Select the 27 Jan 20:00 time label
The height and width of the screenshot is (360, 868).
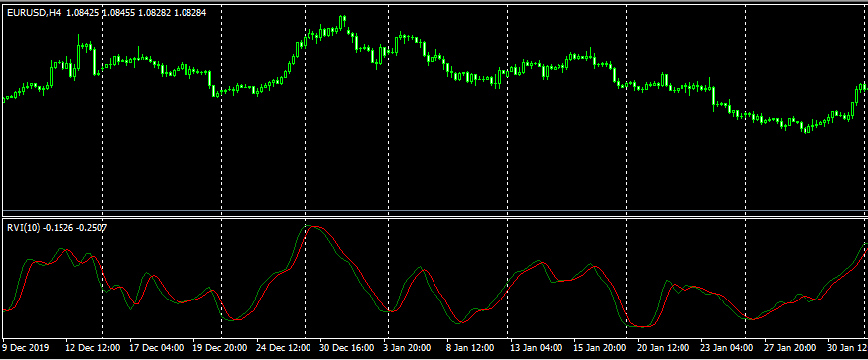(x=790, y=348)
